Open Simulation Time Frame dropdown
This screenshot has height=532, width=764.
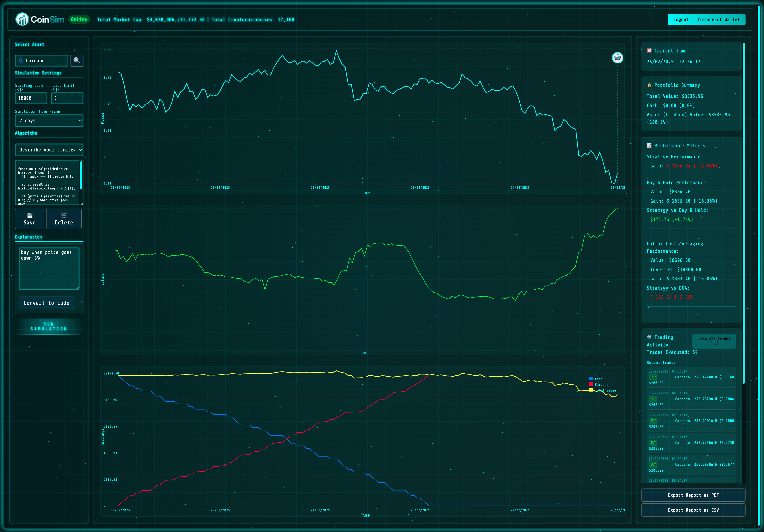49,120
